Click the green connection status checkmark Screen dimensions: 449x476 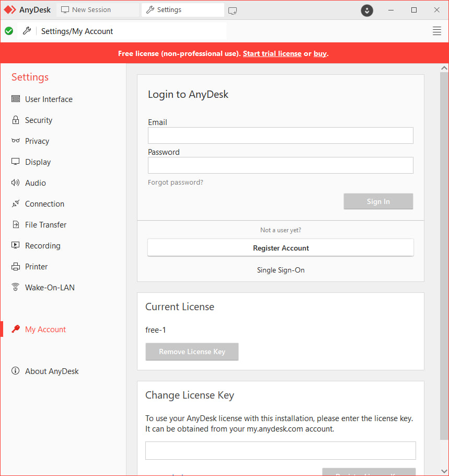point(9,31)
